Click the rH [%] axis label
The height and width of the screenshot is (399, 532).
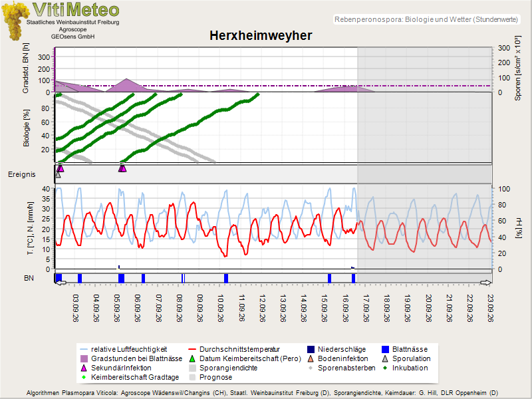click(x=519, y=228)
